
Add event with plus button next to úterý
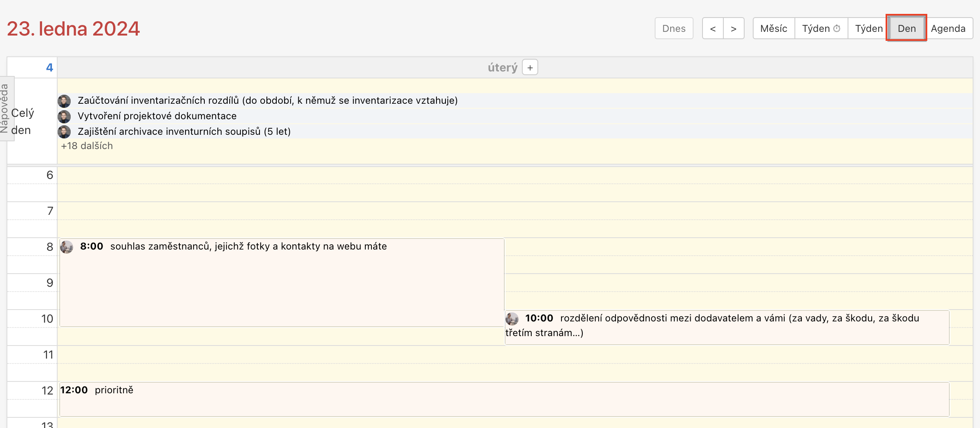tap(530, 68)
